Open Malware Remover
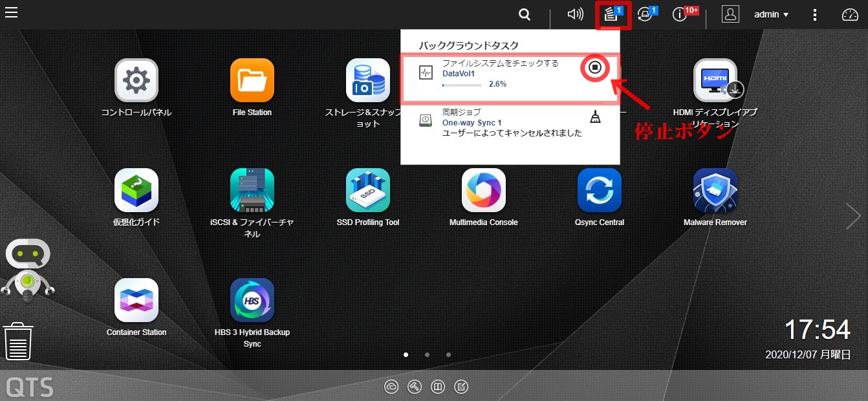Image resolution: width=868 pixels, height=401 pixels. click(x=715, y=191)
